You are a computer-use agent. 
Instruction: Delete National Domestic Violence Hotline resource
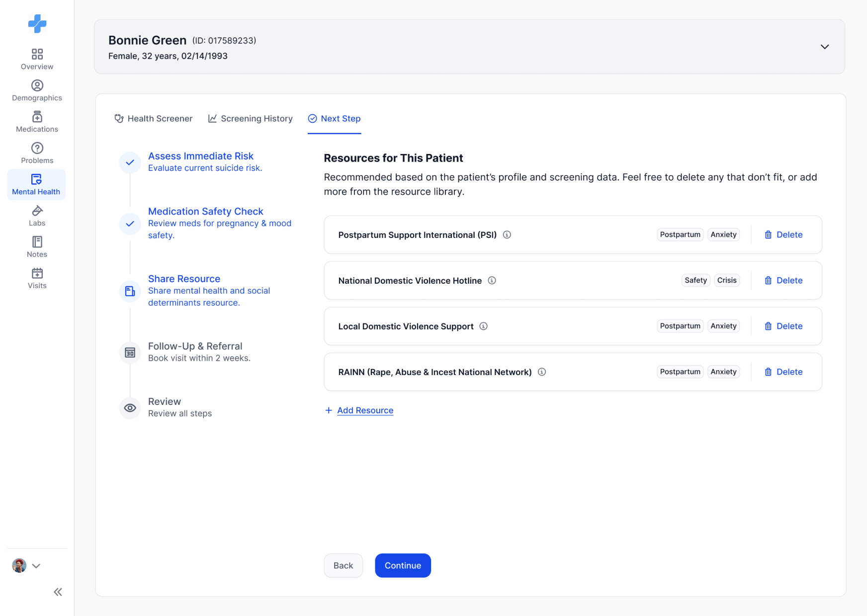pyautogui.click(x=783, y=280)
